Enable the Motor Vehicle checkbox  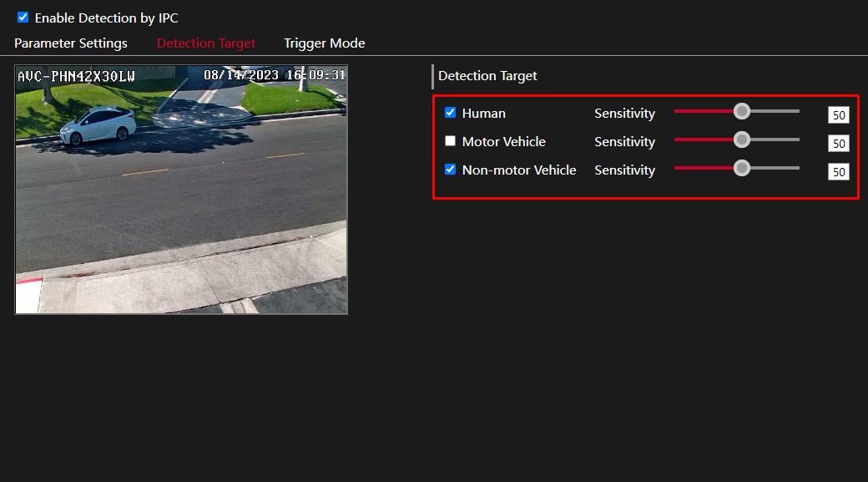pyautogui.click(x=450, y=140)
